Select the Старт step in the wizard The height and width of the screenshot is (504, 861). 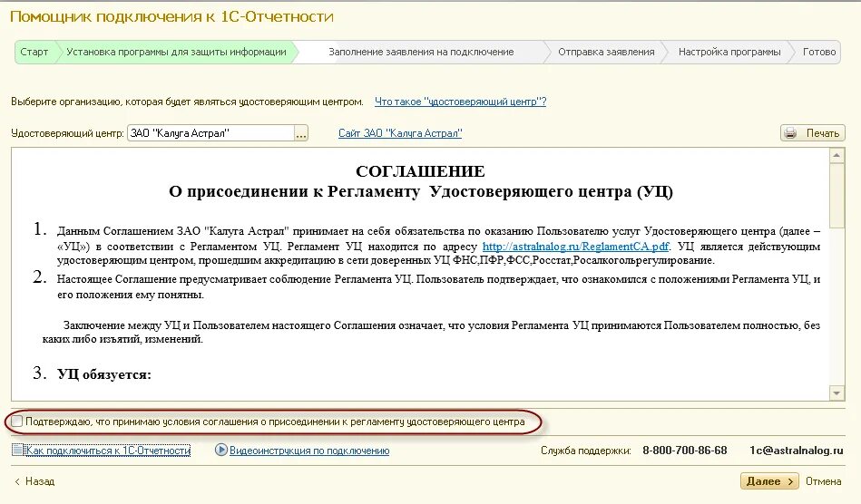pos(34,52)
